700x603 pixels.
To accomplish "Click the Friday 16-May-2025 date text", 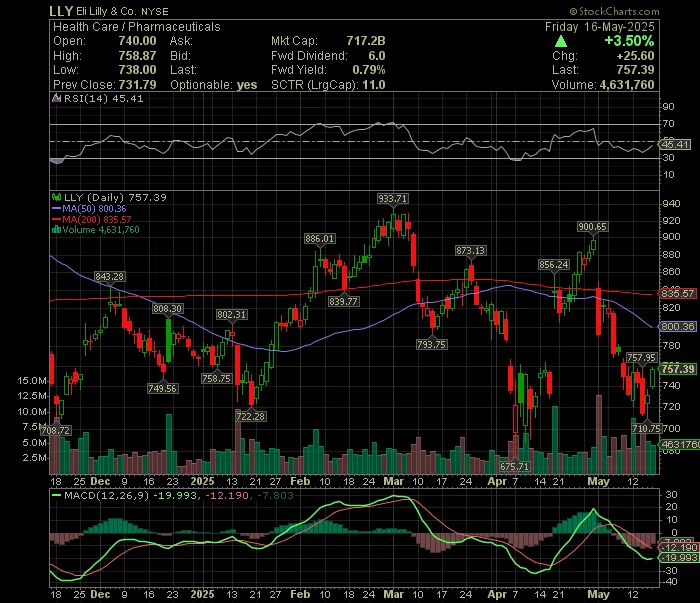I will (x=600, y=27).
